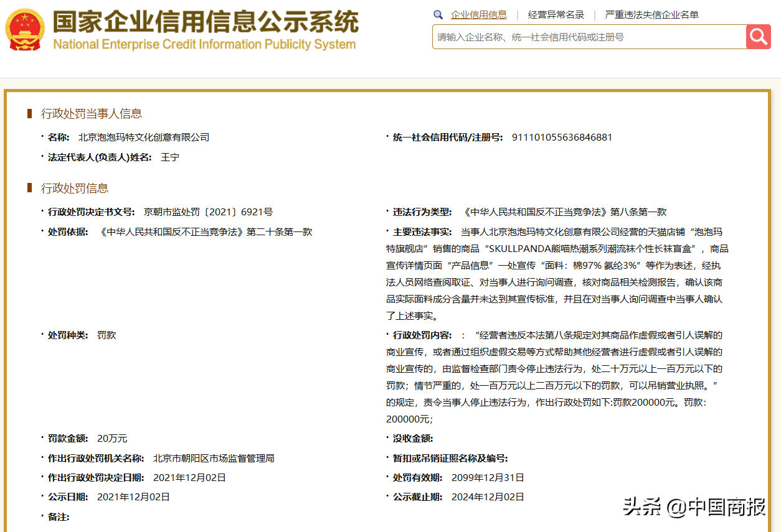This screenshot has height=532, width=781.
Task: Select publication date value beside 公示日期
Action: (133, 497)
